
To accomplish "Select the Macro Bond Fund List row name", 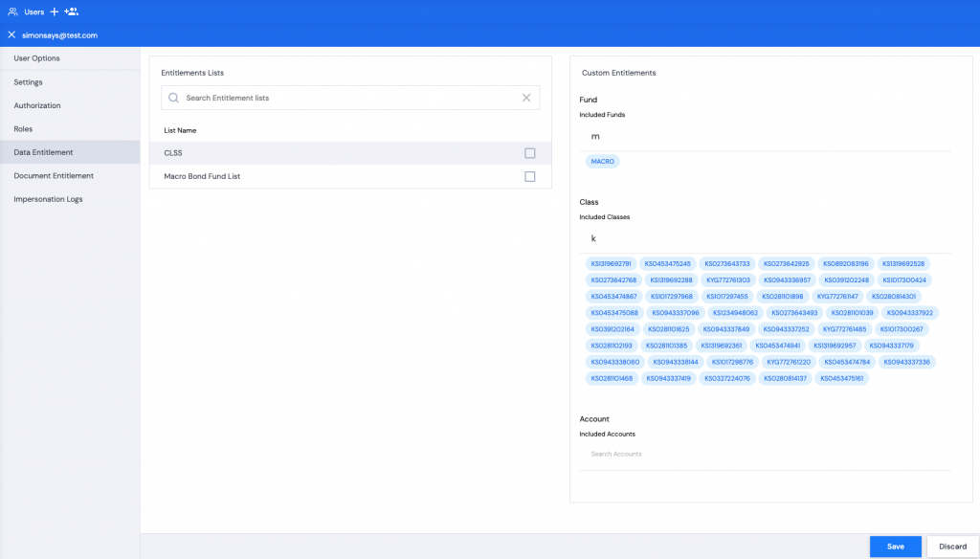I will [x=202, y=176].
